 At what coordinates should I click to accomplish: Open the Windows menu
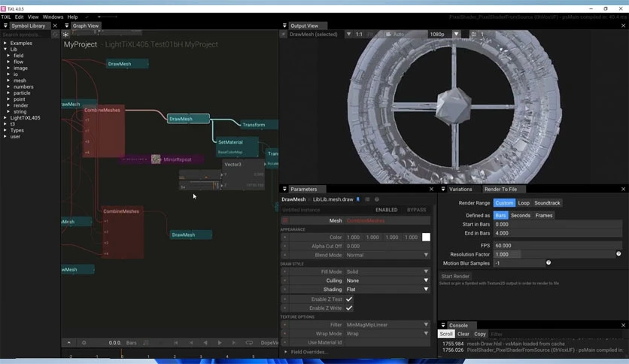(53, 17)
